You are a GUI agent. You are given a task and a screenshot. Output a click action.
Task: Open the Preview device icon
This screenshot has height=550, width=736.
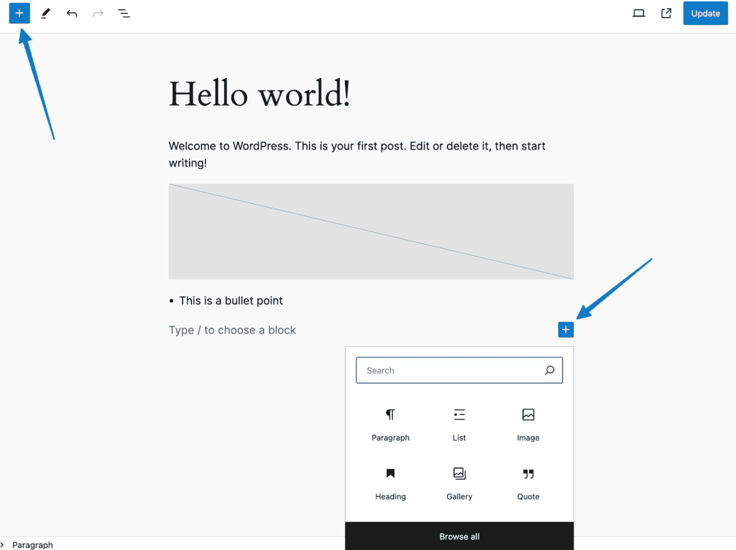[638, 14]
